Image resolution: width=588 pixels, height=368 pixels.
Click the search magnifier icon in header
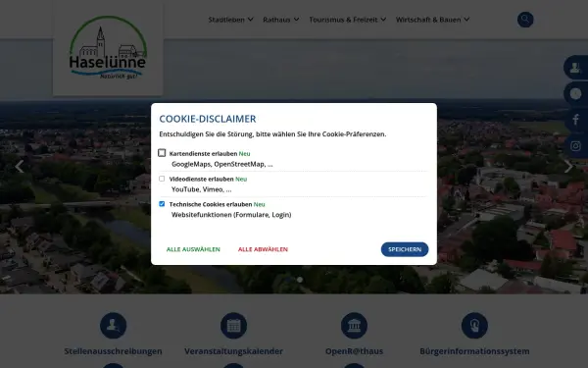tap(525, 20)
